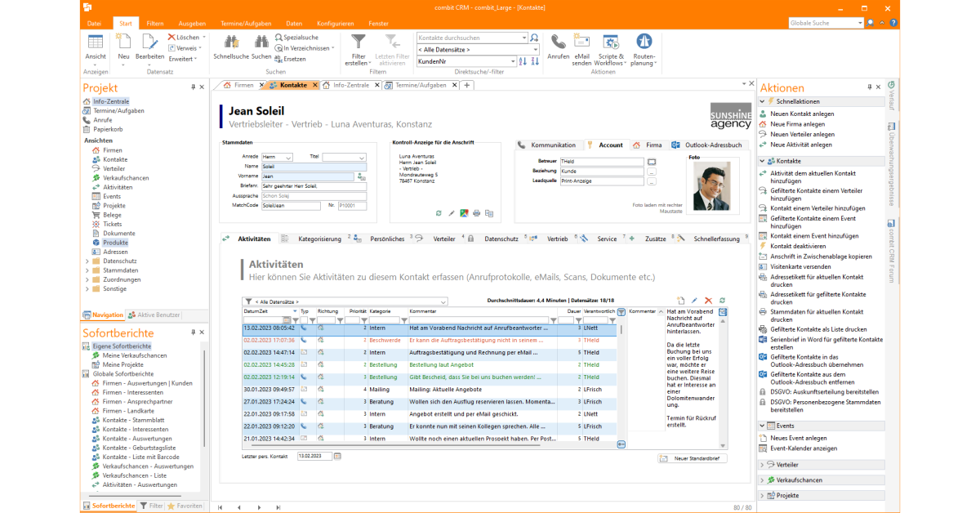Click the Vorname input field

(x=309, y=176)
